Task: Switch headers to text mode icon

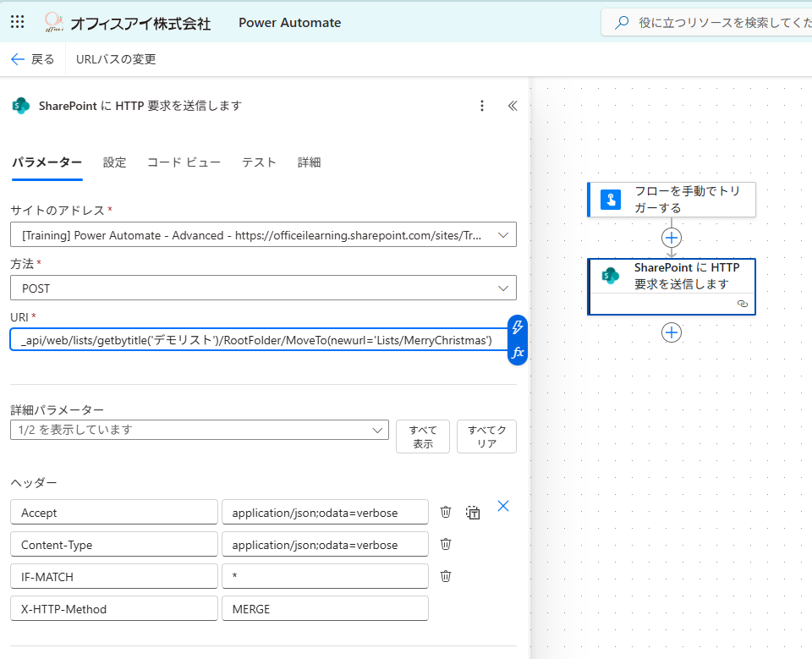Action: pos(473,512)
